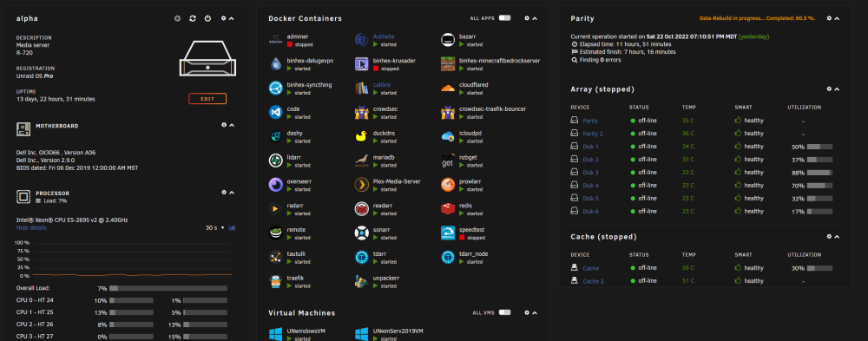The image size is (868, 341).
Task: Open the 30 s graph interval dropdown
Action: click(x=214, y=227)
